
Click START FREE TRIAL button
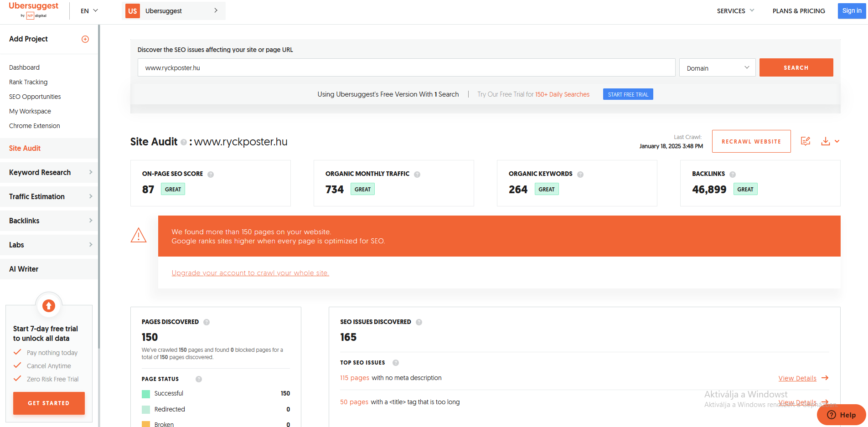[628, 94]
